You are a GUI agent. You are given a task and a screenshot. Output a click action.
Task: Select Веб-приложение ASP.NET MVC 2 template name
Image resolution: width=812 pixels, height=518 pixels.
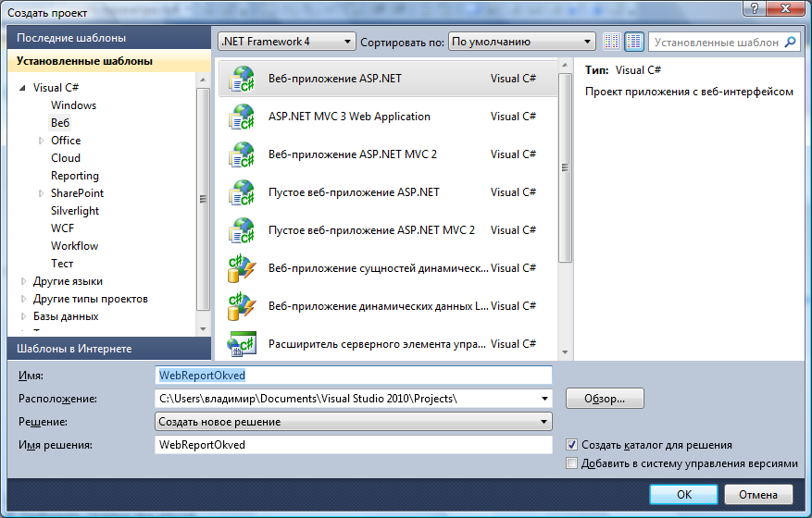[352, 154]
